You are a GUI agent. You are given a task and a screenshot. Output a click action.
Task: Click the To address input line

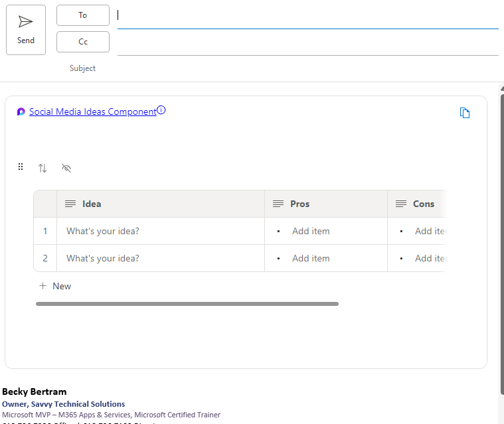(307, 16)
